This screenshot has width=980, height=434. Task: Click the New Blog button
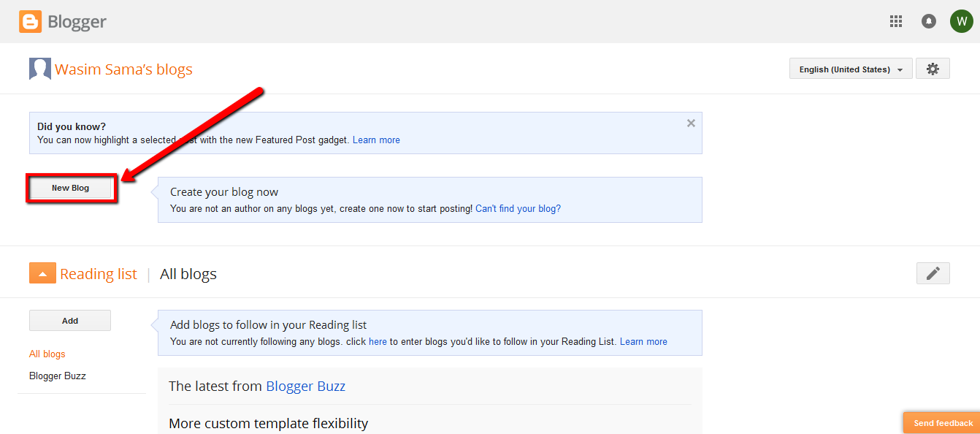point(71,188)
